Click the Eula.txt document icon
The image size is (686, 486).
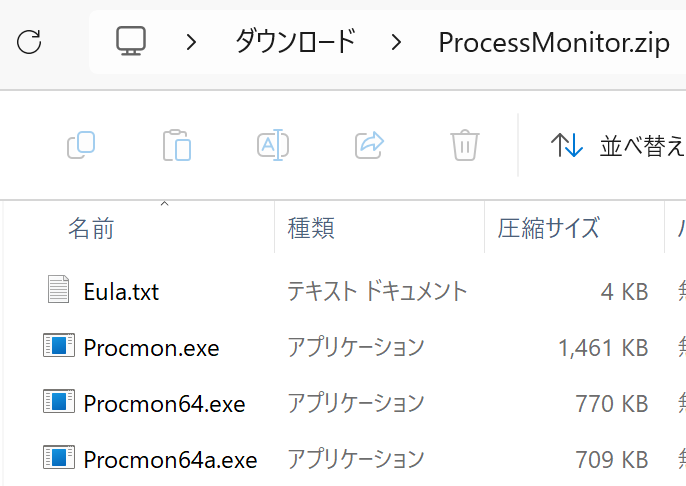point(58,289)
